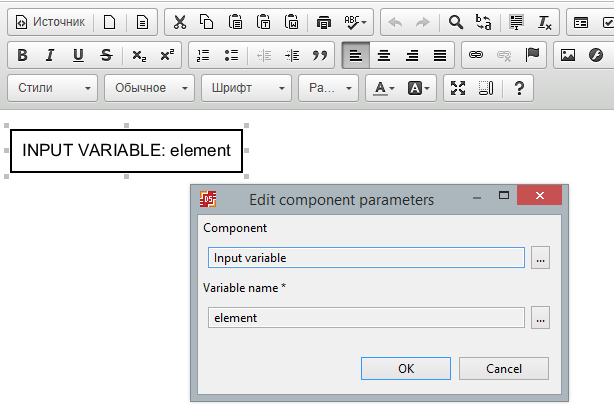Toggle italic formatting
The width and height of the screenshot is (614, 420).
tap(50, 55)
